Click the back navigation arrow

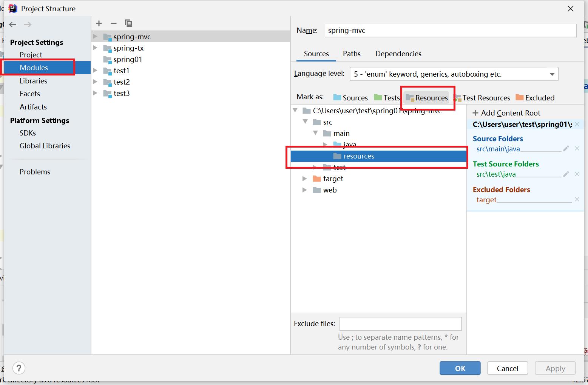12,24
